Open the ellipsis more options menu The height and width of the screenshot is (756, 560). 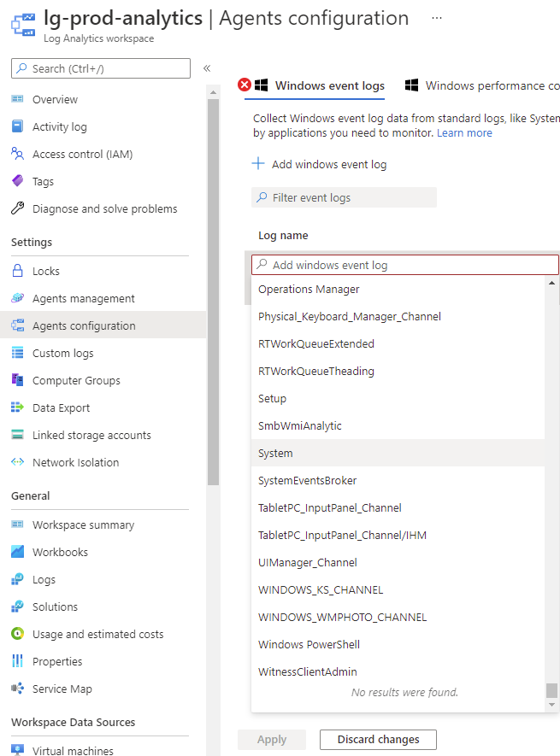(437, 18)
